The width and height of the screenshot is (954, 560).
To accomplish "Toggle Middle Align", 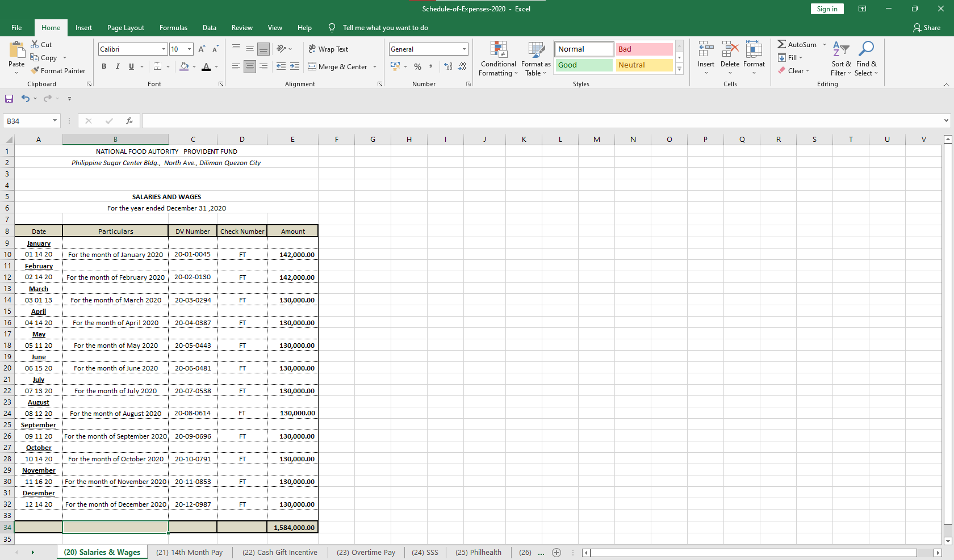I will [x=250, y=49].
